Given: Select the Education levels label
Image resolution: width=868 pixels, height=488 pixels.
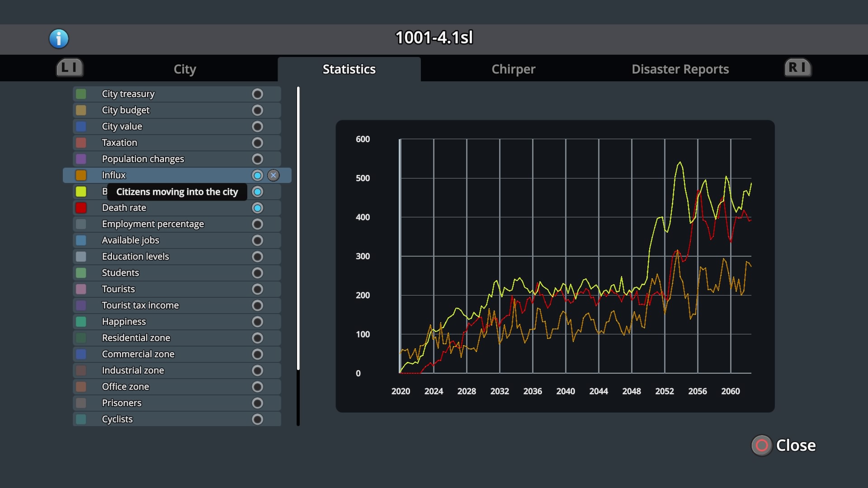Looking at the screenshot, I should click(135, 257).
